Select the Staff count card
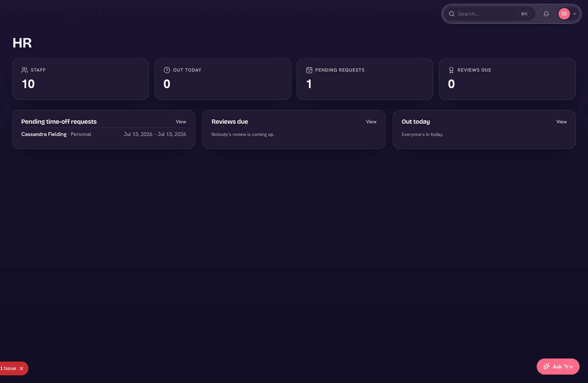Image resolution: width=588 pixels, height=383 pixels. tap(80, 79)
